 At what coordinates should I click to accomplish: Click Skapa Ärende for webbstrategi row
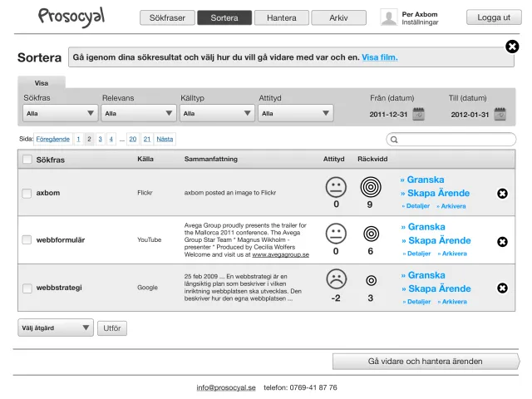tap(436, 288)
